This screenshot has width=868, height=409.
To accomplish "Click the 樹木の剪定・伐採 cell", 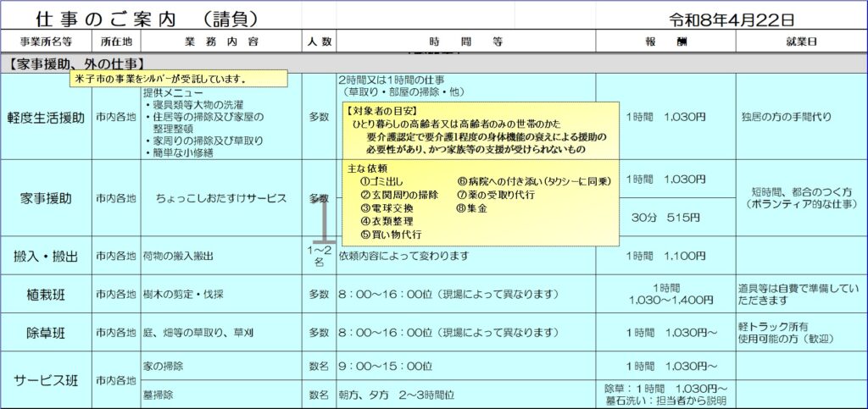I will coord(220,294).
